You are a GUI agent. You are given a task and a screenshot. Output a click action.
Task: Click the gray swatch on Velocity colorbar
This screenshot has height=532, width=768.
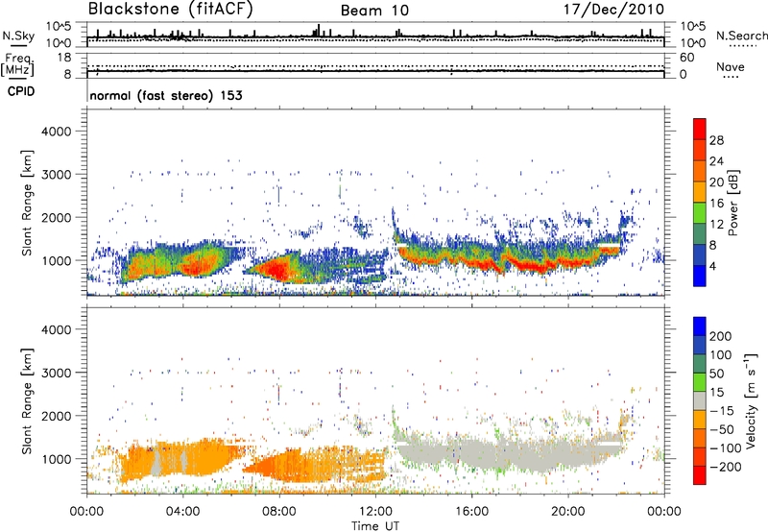pyautogui.click(x=700, y=400)
